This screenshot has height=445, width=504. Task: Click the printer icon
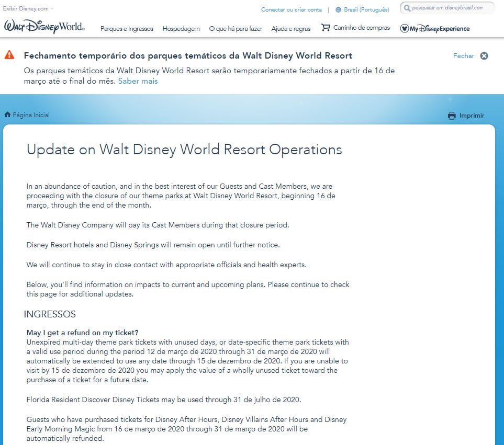click(452, 116)
